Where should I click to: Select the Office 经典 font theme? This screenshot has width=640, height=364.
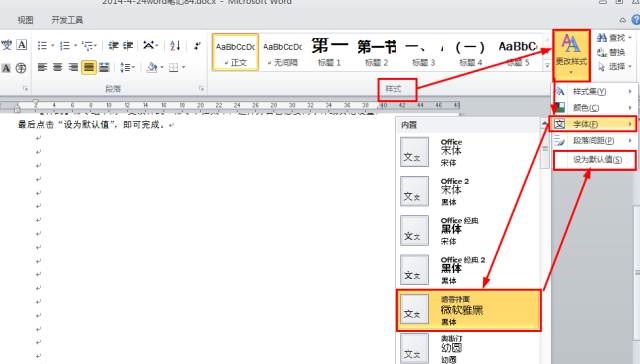(x=468, y=231)
